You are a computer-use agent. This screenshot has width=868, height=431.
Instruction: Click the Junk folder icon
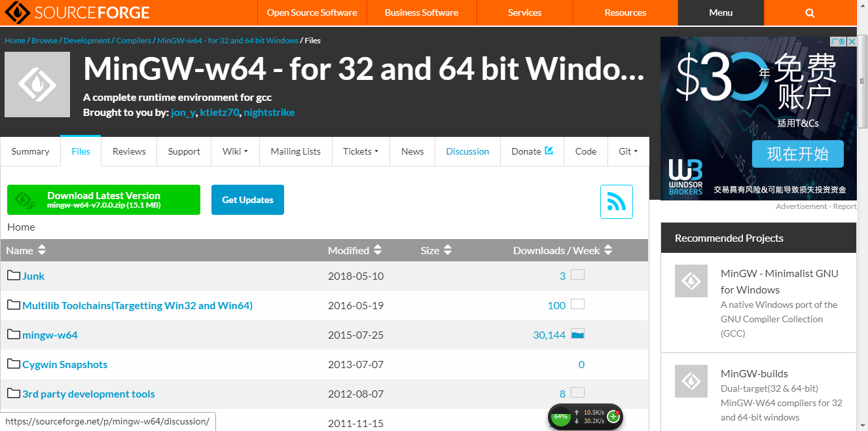point(14,275)
